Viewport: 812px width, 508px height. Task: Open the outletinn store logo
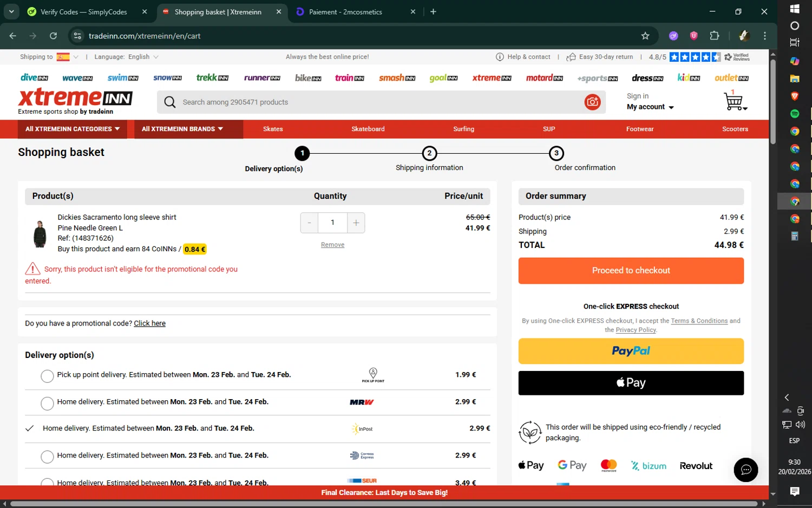[x=731, y=78]
